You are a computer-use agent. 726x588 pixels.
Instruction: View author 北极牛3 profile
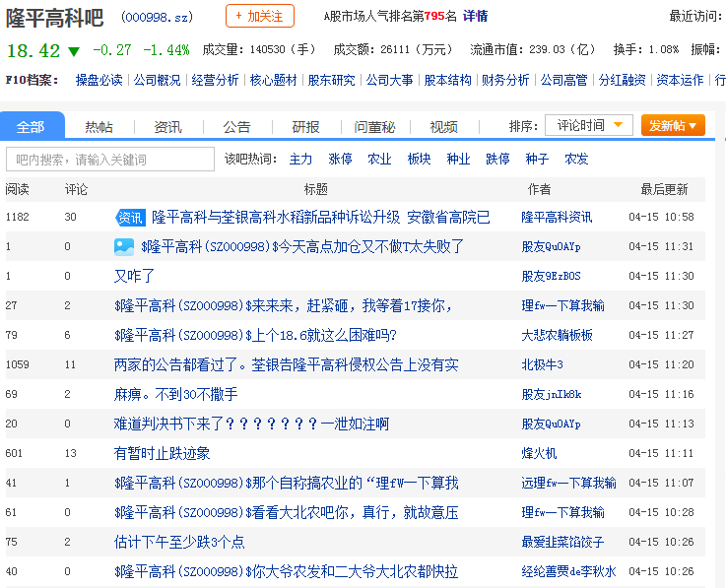click(x=542, y=364)
